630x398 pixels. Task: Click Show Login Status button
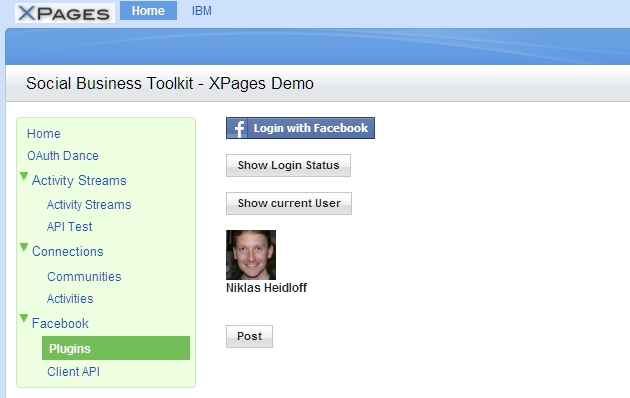[288, 165]
